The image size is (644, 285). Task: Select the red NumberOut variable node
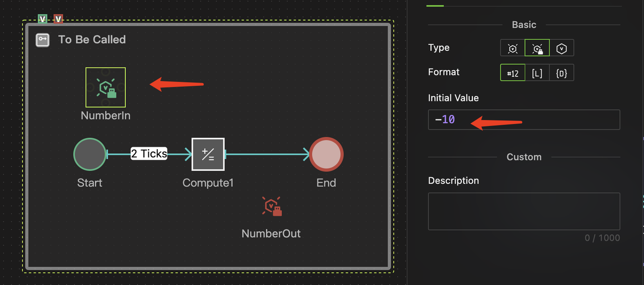point(271,207)
